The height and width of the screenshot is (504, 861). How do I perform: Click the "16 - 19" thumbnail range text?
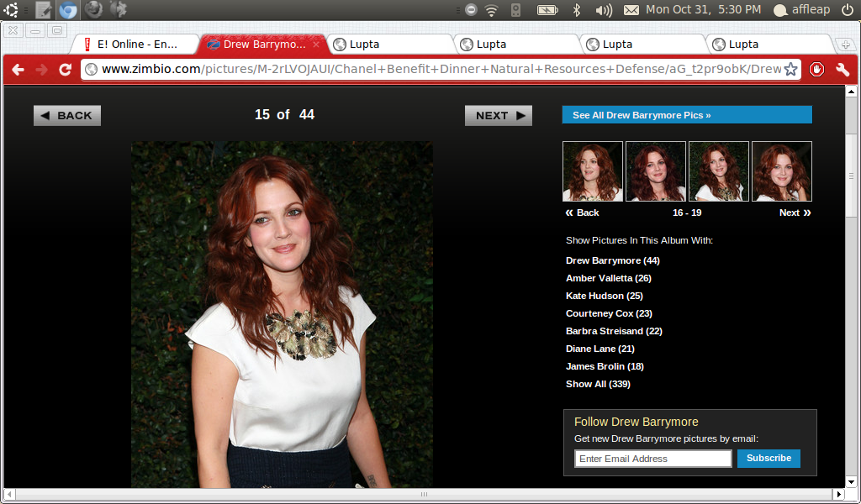(x=687, y=213)
